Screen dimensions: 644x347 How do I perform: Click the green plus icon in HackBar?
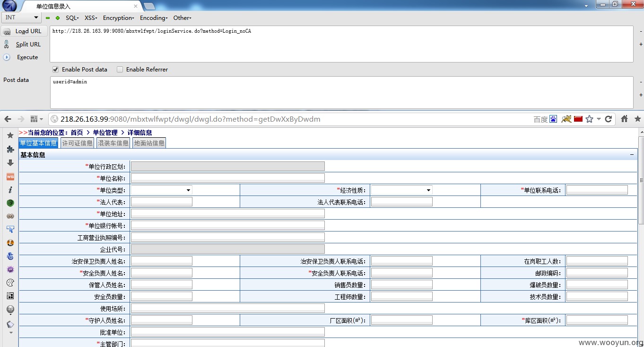tap(58, 18)
